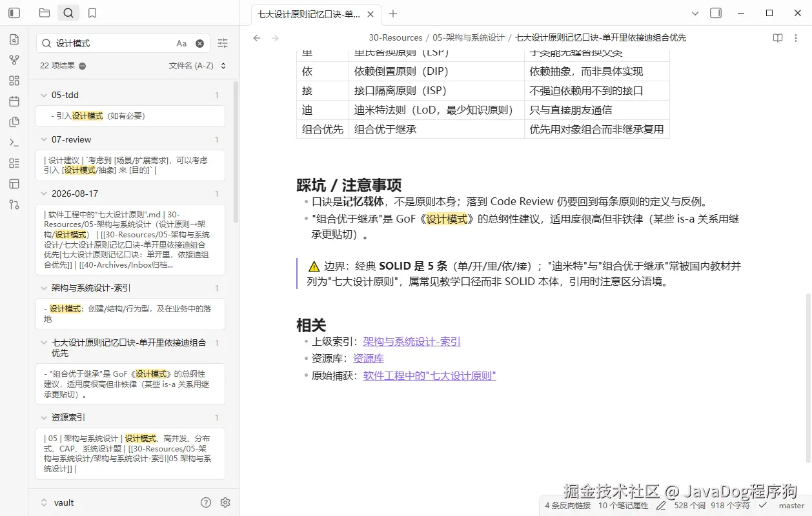The height and width of the screenshot is (516, 812).
Task: Click the 依赖倒置原则（DIP） table cell
Action: coord(436,72)
